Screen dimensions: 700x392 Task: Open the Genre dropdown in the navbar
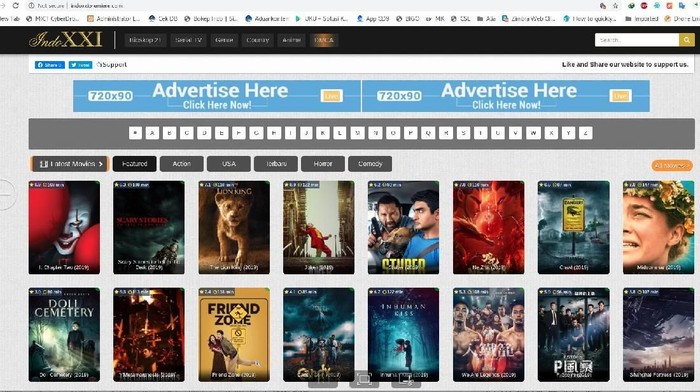click(224, 40)
